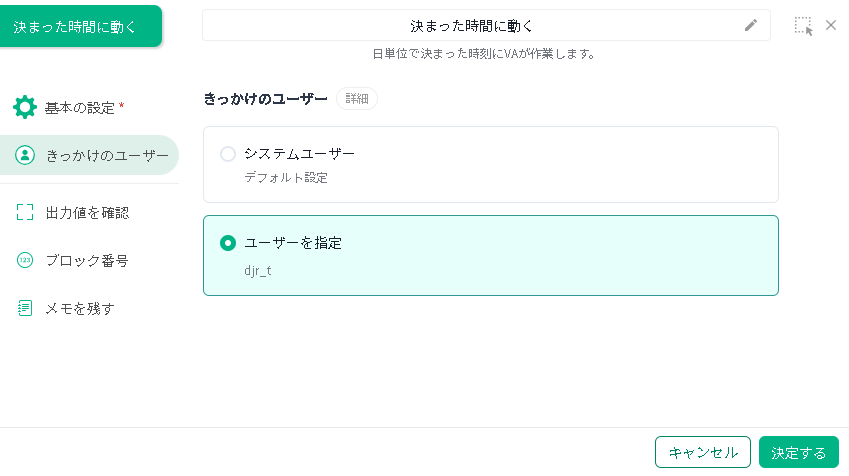Viewport: 849px width, 476px height.
Task: Switch to the 出力値を確認 tab
Action: [x=87, y=212]
